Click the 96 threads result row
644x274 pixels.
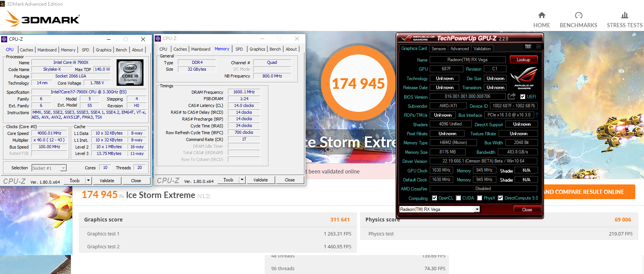coord(357,268)
